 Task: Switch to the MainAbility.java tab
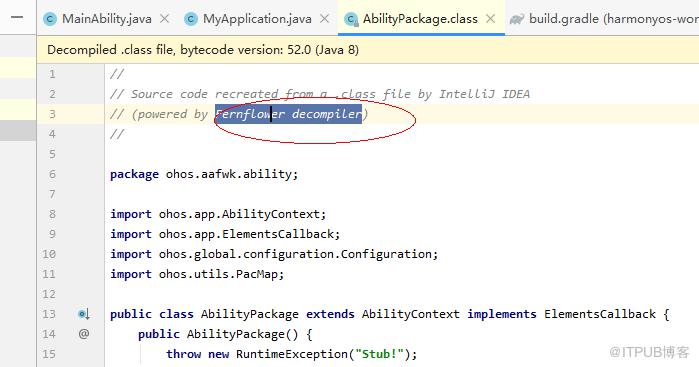(107, 19)
